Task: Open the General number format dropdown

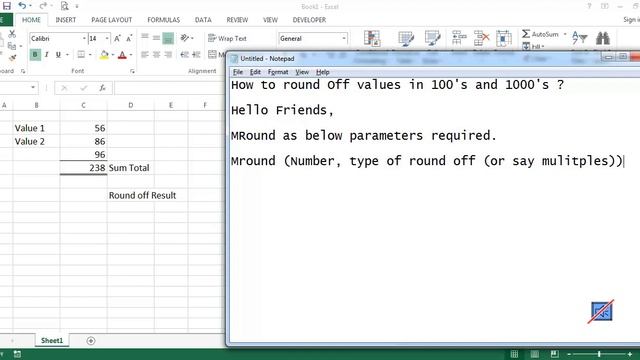Action: 344,38
